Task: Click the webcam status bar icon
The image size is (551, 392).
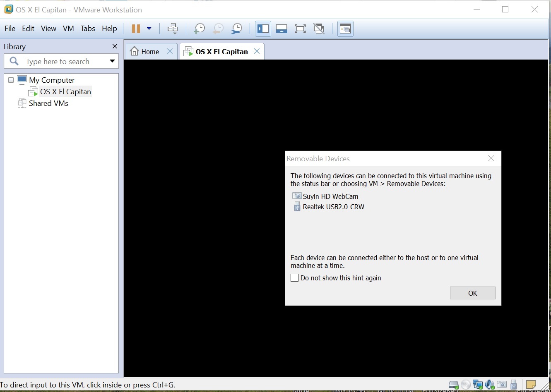Action: 502,385
